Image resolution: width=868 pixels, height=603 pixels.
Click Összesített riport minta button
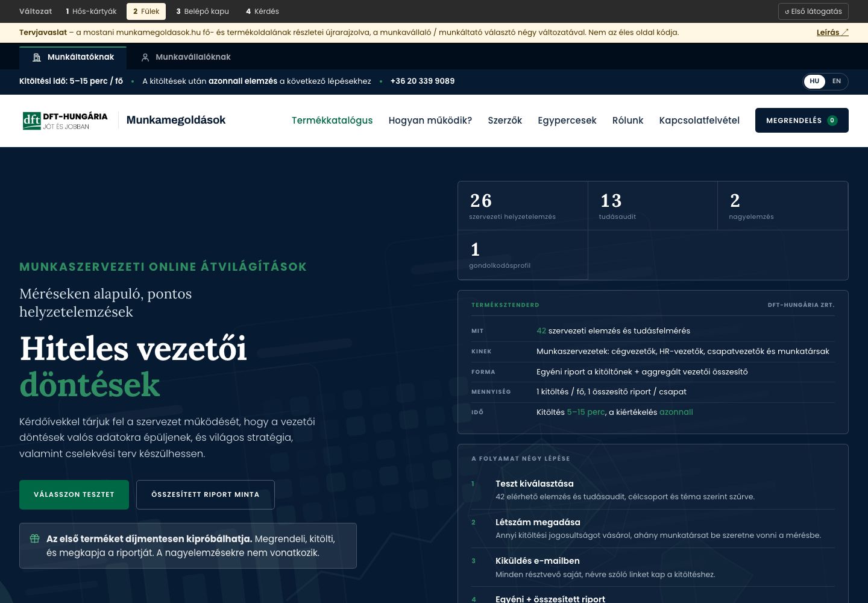(x=206, y=494)
